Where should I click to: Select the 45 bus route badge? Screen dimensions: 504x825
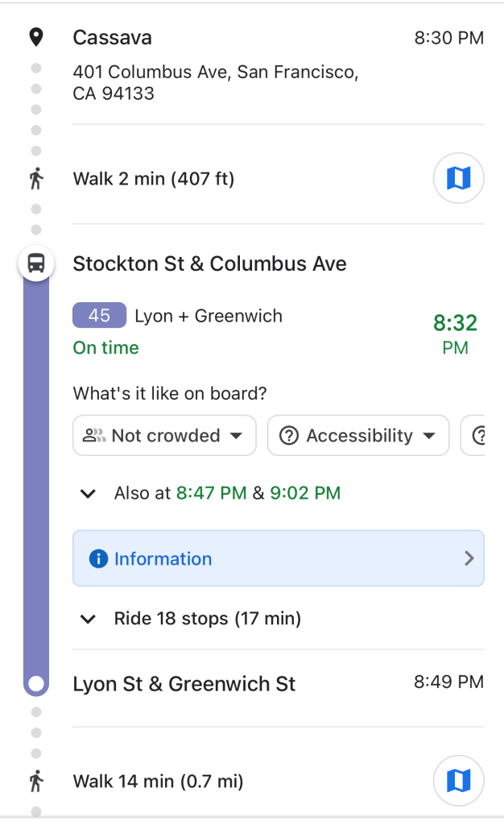99,315
